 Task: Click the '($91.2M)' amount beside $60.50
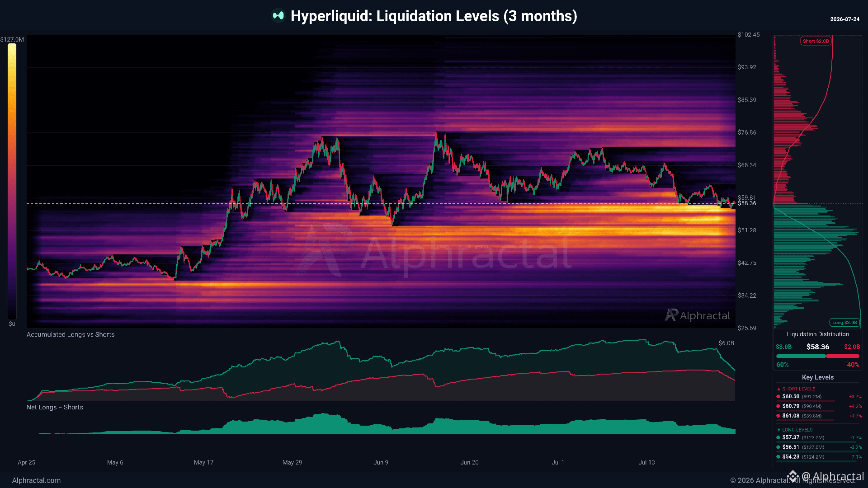point(812,397)
